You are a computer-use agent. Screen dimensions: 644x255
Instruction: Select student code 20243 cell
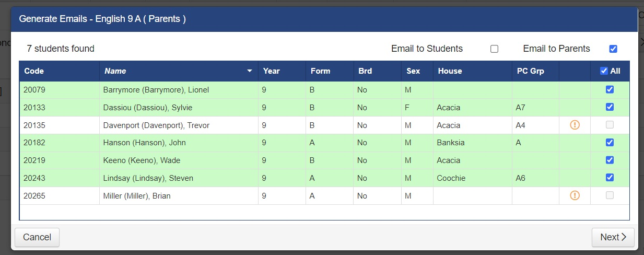pos(35,178)
